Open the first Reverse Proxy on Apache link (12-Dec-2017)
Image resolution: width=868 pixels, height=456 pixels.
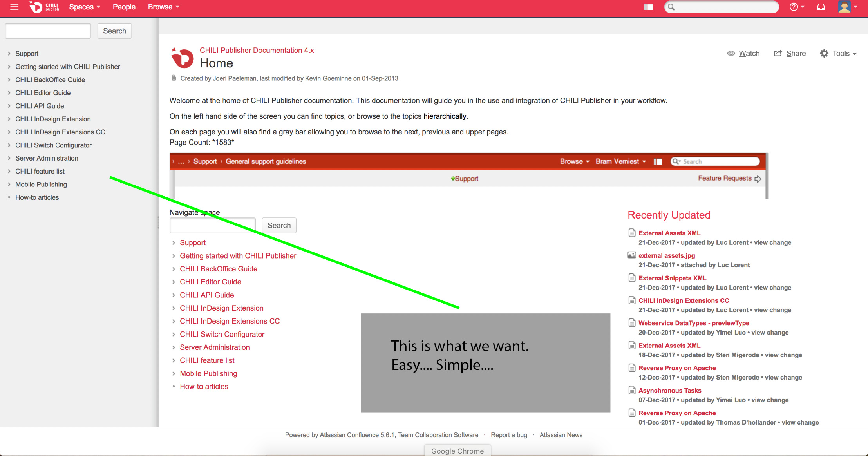click(x=677, y=368)
